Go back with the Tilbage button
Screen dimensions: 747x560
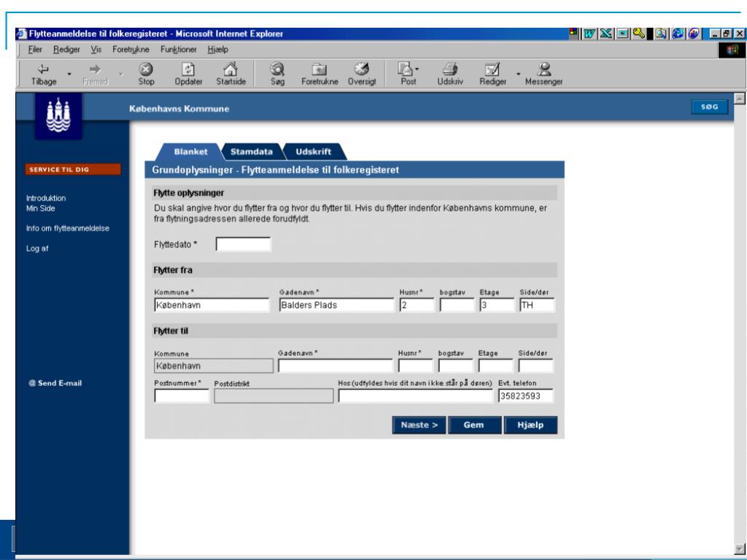click(x=43, y=75)
